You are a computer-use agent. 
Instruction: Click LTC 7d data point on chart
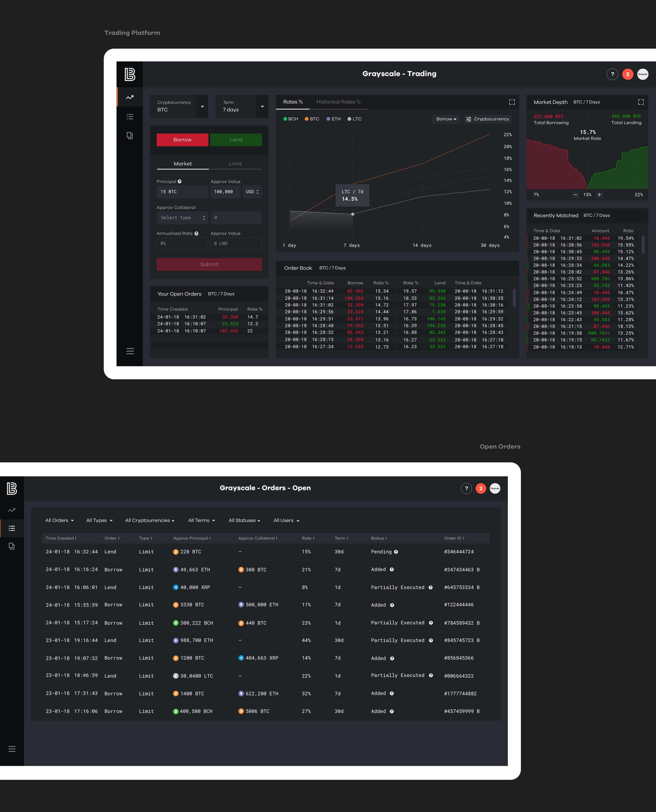point(352,214)
